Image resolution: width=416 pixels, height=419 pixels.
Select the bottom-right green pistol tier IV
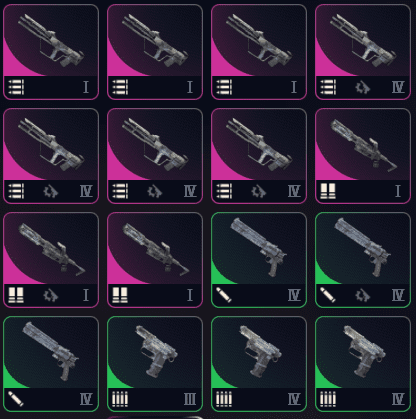click(363, 364)
